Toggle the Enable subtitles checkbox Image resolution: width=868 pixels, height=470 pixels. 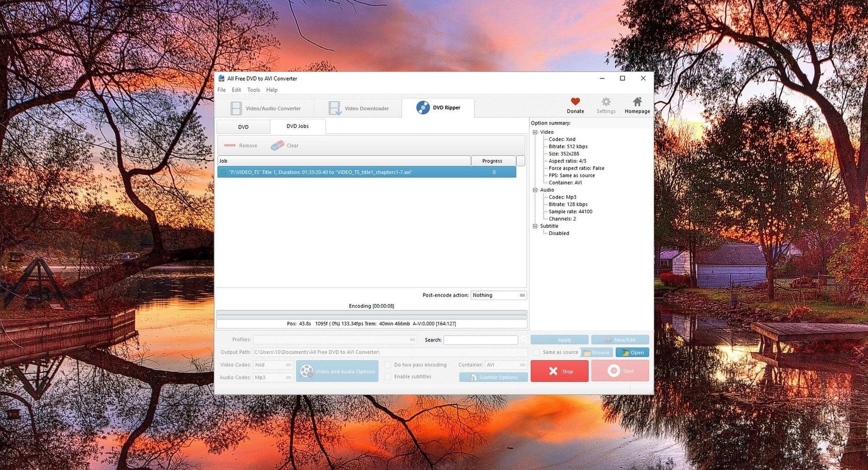pos(388,377)
